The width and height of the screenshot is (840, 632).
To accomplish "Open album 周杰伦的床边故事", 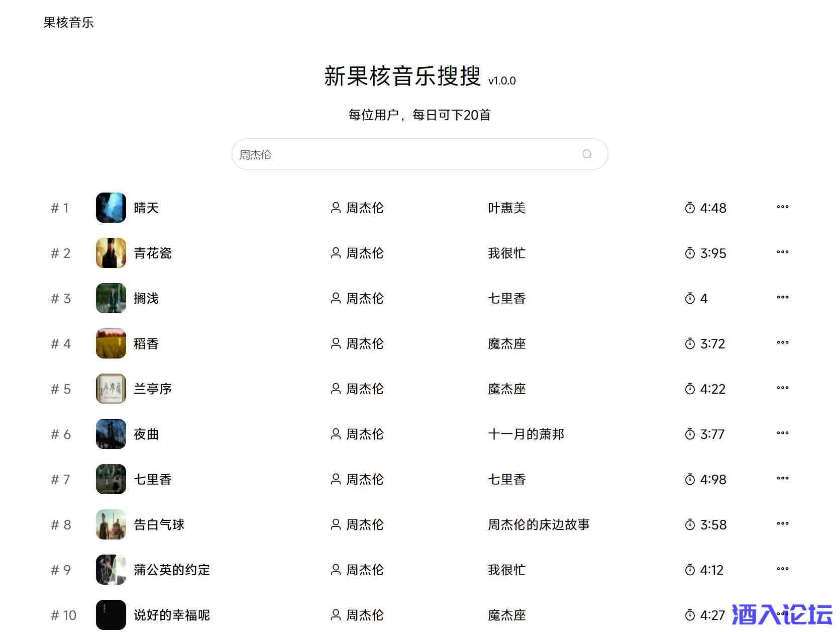I will point(539,524).
